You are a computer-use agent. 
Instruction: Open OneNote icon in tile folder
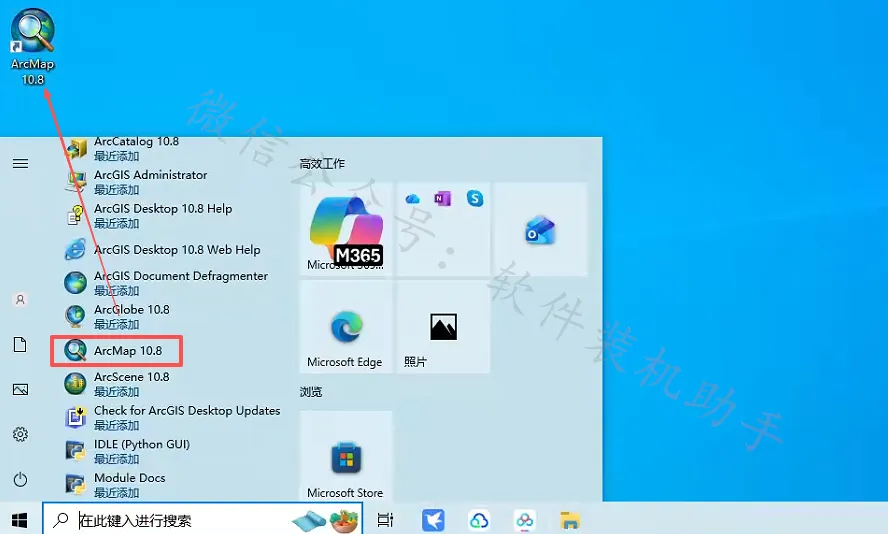[x=443, y=199]
